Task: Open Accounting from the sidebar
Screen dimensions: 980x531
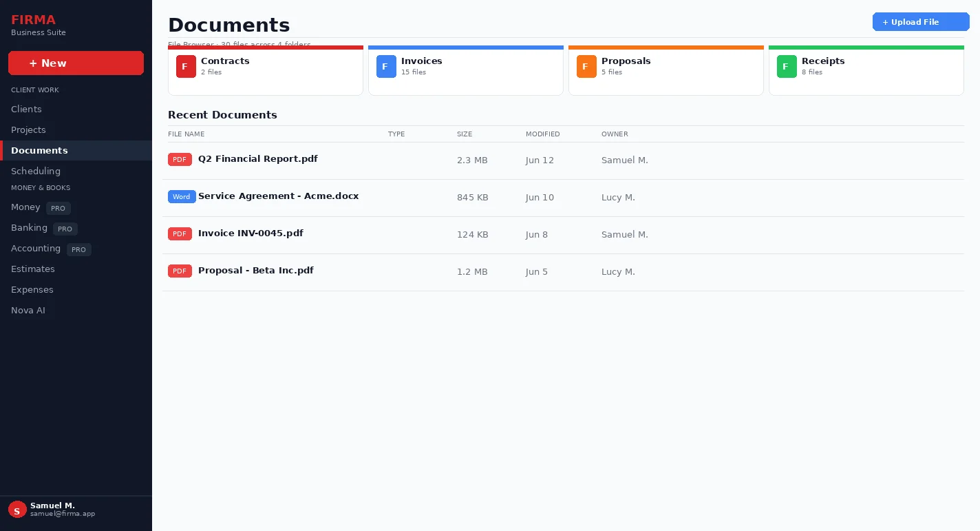Action: pos(36,249)
